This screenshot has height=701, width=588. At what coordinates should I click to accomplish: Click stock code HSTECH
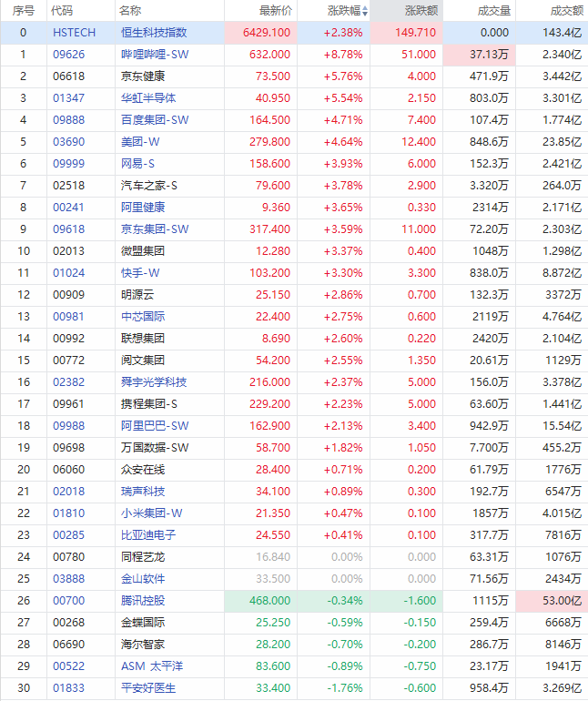point(75,33)
